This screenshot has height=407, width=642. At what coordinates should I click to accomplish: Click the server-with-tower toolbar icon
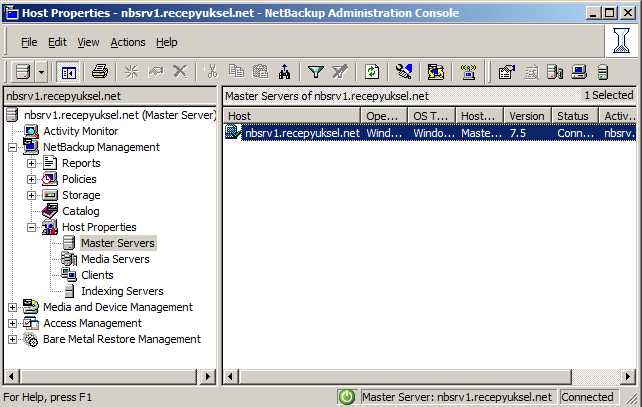coord(555,72)
